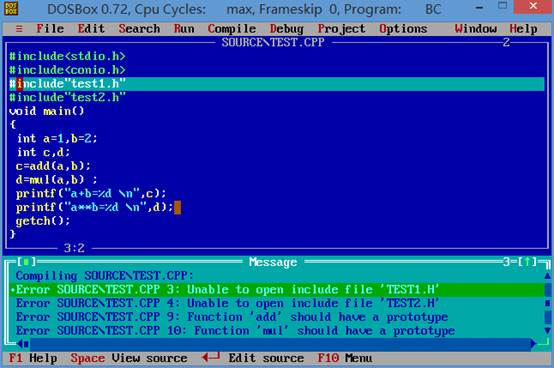Open the Search menu
The height and width of the screenshot is (368, 554).
tap(139, 29)
